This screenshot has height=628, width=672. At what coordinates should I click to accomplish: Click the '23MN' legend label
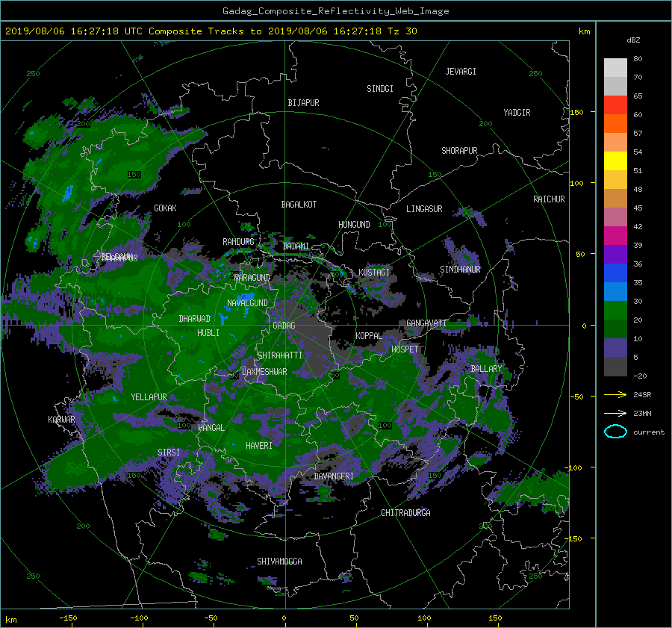[642, 413]
